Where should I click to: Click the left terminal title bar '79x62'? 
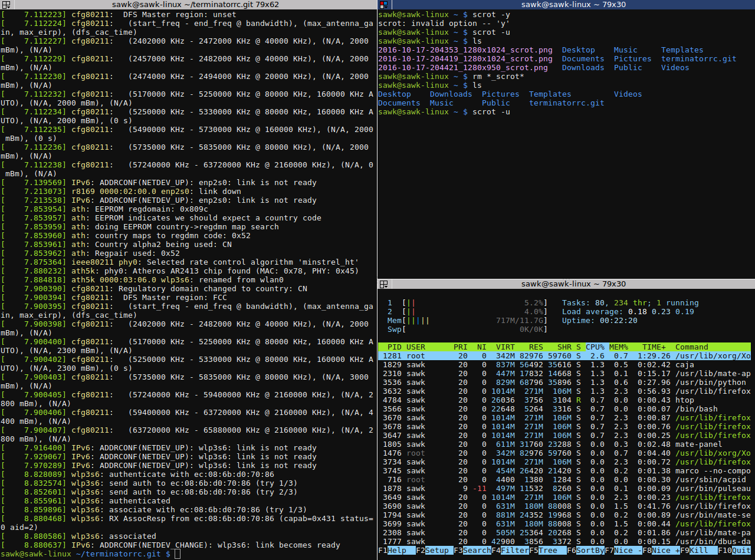click(x=196, y=4)
